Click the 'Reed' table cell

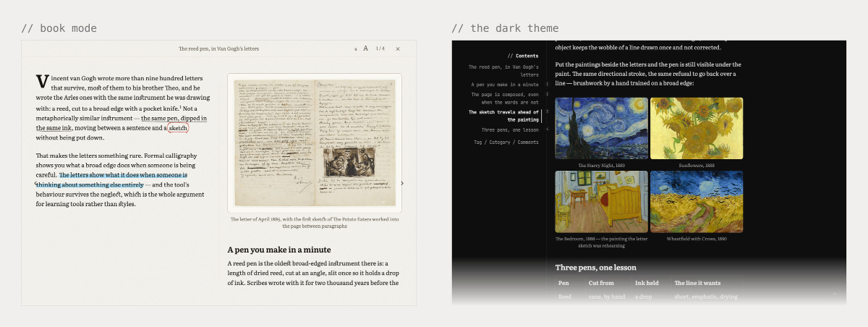pyautogui.click(x=565, y=297)
